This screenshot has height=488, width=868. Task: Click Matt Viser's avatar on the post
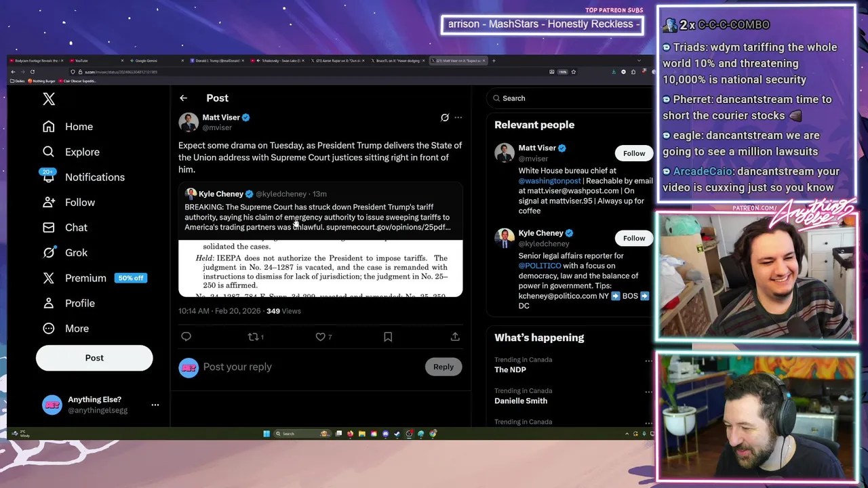coord(189,122)
